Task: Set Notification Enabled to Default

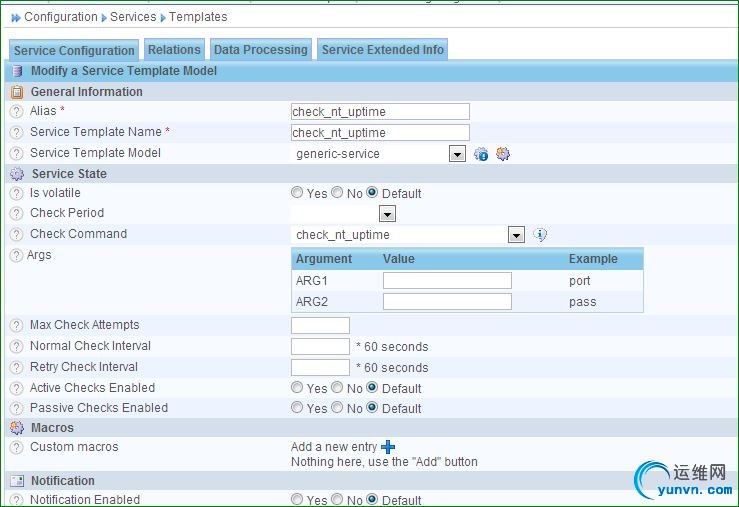Action: [372, 499]
